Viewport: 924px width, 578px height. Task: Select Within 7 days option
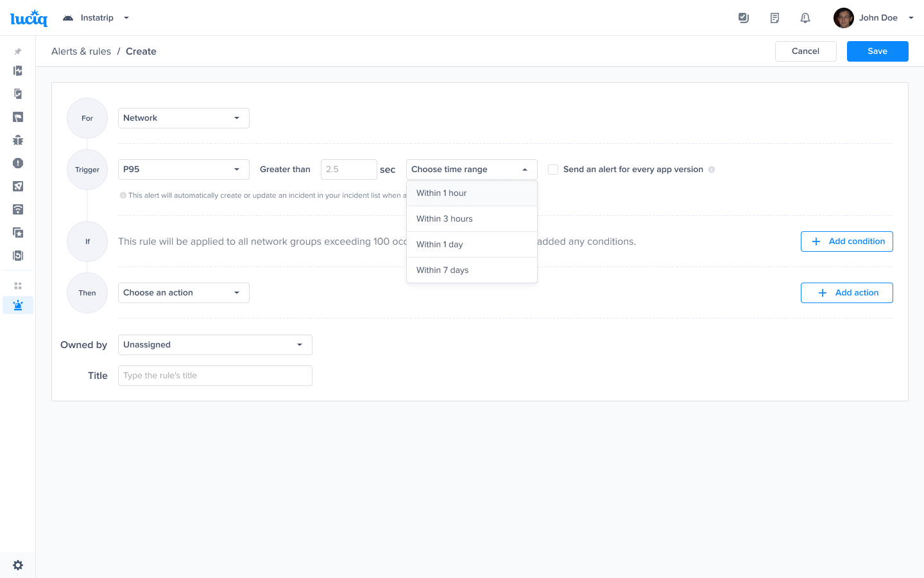(472, 270)
